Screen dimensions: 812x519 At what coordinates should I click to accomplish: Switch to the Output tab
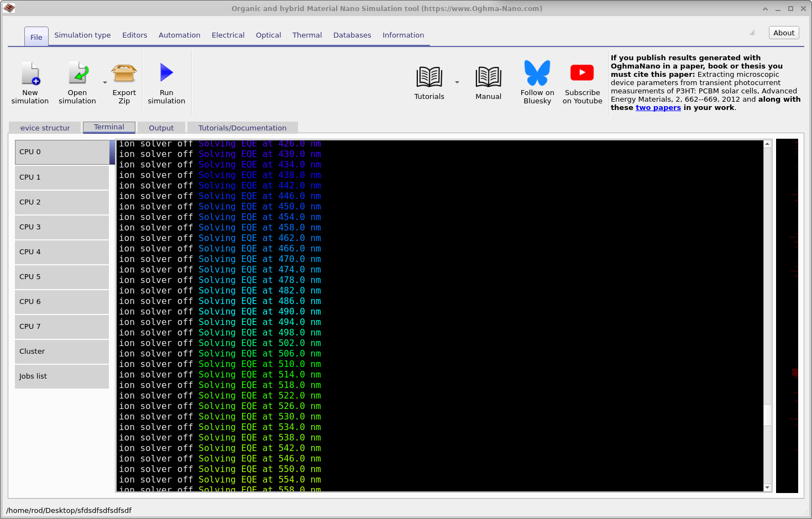161,128
